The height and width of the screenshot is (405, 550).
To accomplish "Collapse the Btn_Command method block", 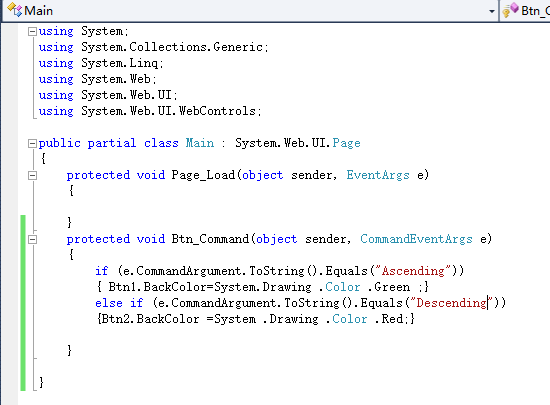I will [32, 239].
